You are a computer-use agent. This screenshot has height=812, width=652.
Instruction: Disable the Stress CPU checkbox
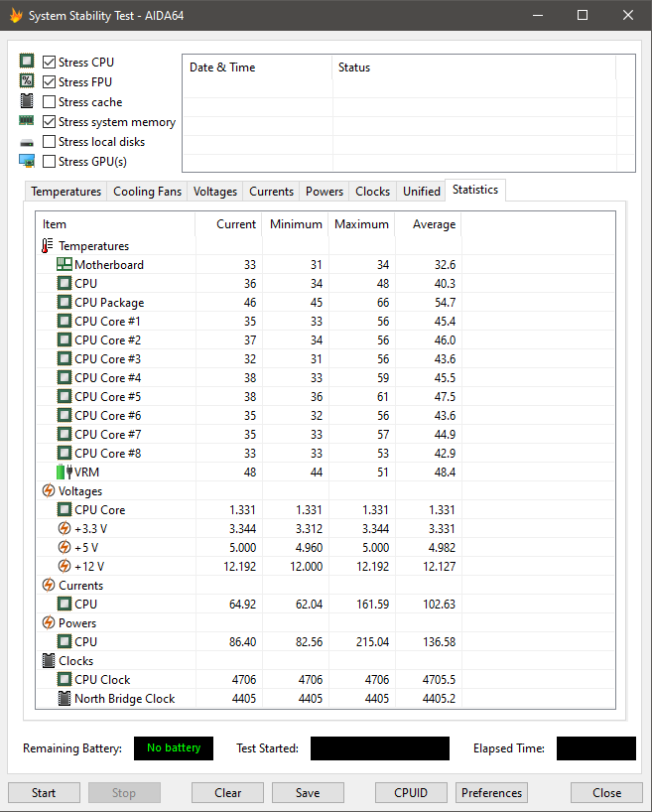pyautogui.click(x=50, y=63)
